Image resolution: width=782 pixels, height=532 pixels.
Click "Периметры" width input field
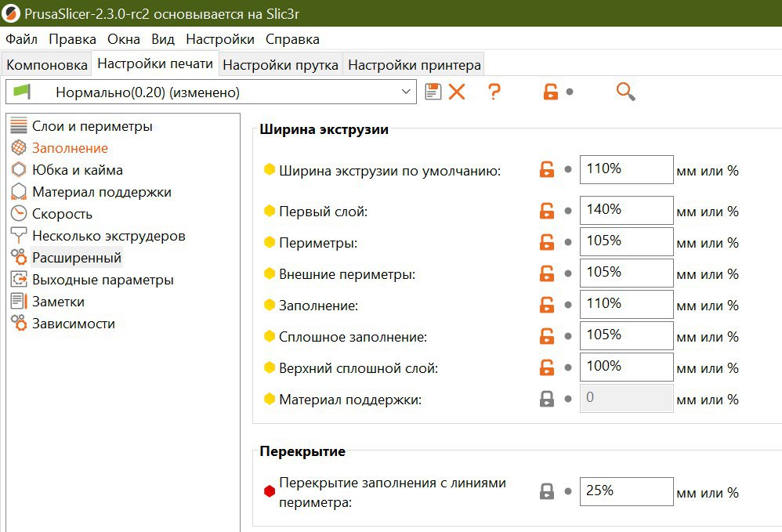(x=626, y=242)
